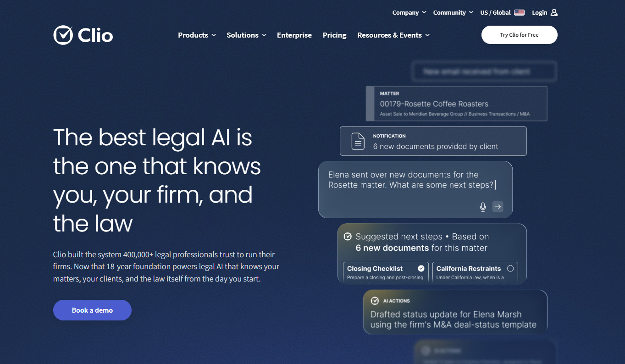Click Try Clio for Free button

click(x=520, y=35)
